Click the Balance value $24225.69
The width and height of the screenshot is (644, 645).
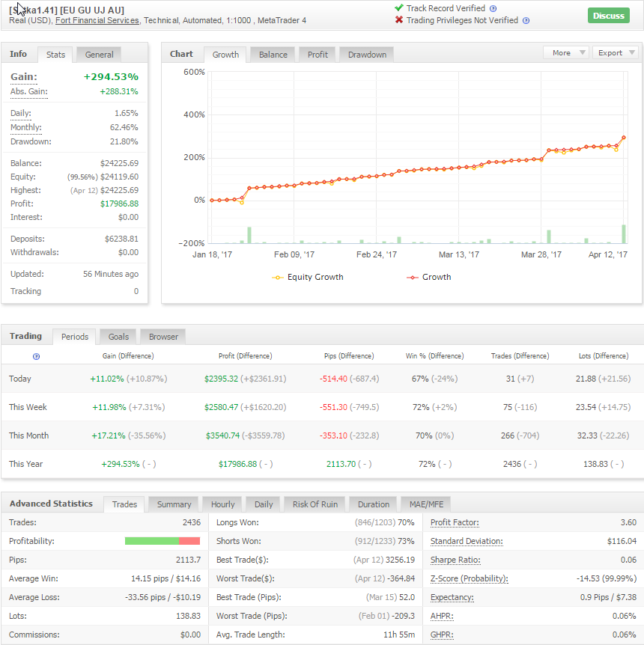point(119,163)
